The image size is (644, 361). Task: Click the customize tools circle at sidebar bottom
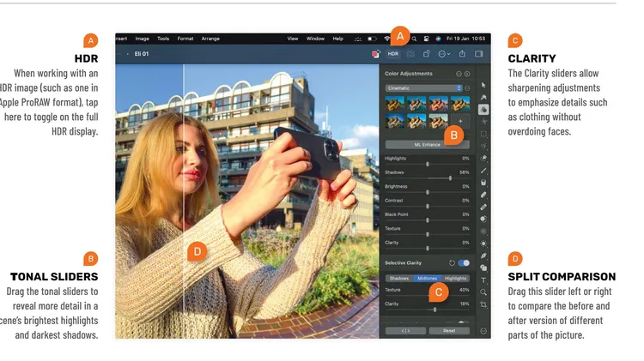coord(483,331)
